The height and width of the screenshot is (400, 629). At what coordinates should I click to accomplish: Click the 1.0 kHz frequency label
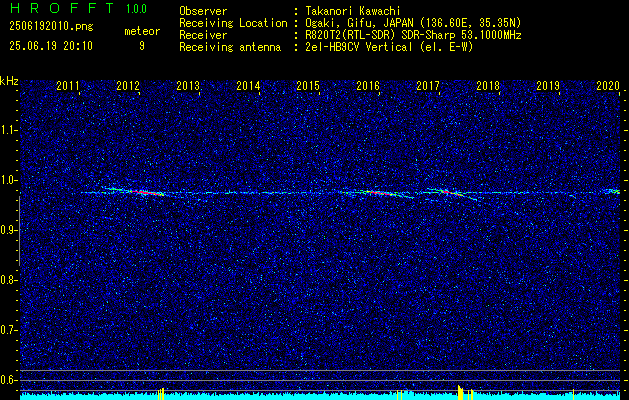pos(8,180)
